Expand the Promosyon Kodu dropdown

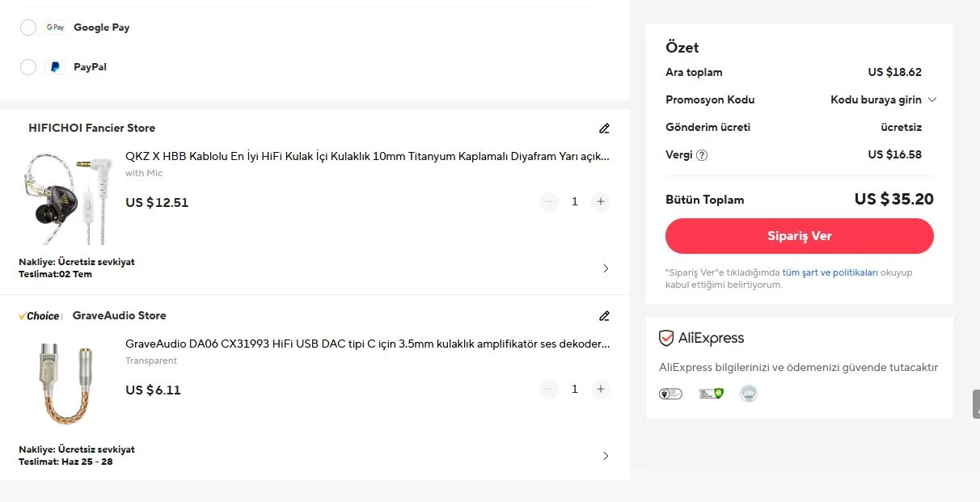click(883, 100)
